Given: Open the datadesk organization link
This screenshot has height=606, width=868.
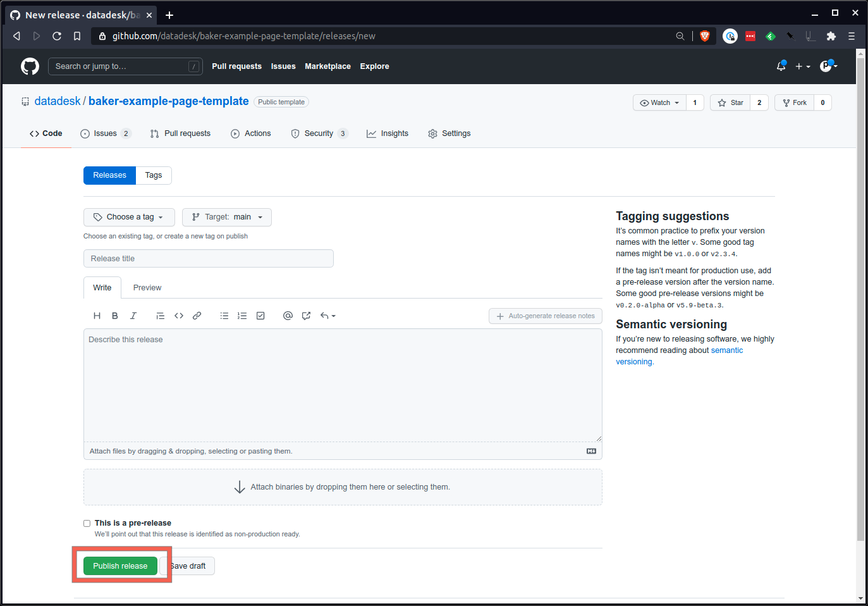Looking at the screenshot, I should (x=58, y=101).
